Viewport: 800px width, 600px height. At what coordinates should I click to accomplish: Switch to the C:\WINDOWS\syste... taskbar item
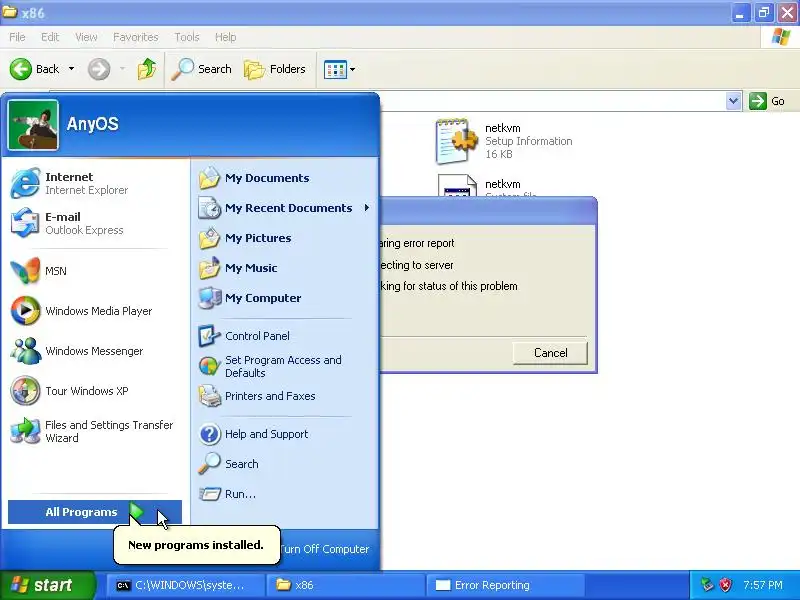point(186,585)
